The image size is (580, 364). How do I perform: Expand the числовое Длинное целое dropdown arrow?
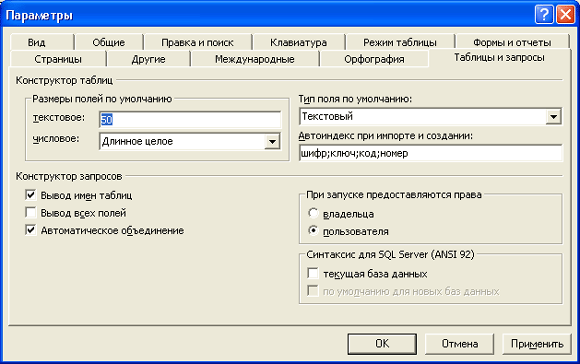pos(272,141)
